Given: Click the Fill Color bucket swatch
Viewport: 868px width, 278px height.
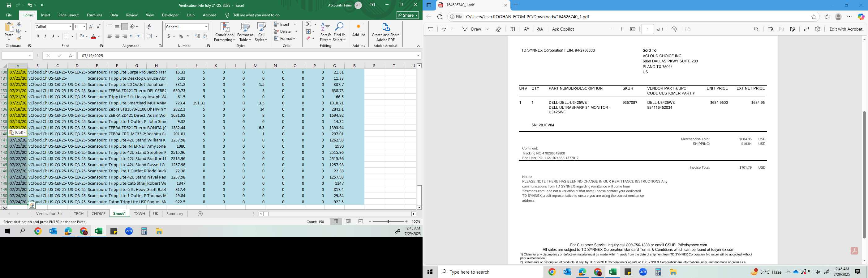Looking at the screenshot, I should (81, 36).
